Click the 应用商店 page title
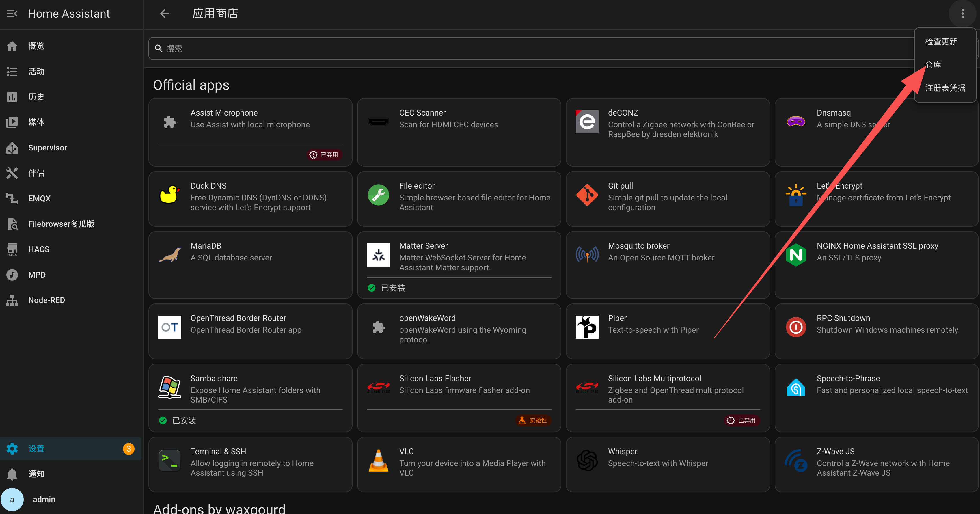 pyautogui.click(x=215, y=14)
